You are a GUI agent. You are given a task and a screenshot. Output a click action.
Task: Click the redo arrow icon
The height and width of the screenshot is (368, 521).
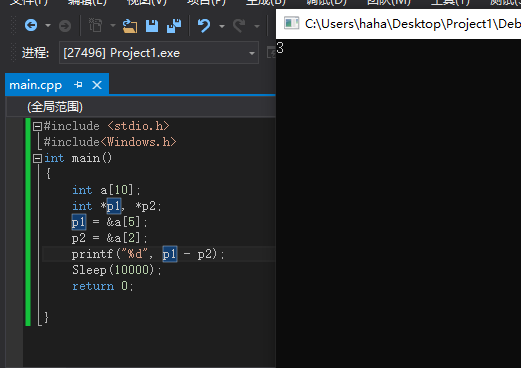(239, 26)
